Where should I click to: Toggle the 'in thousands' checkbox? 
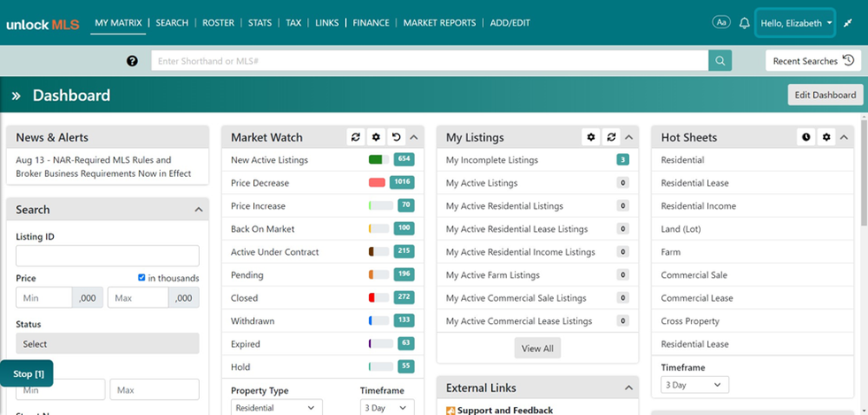[142, 278]
